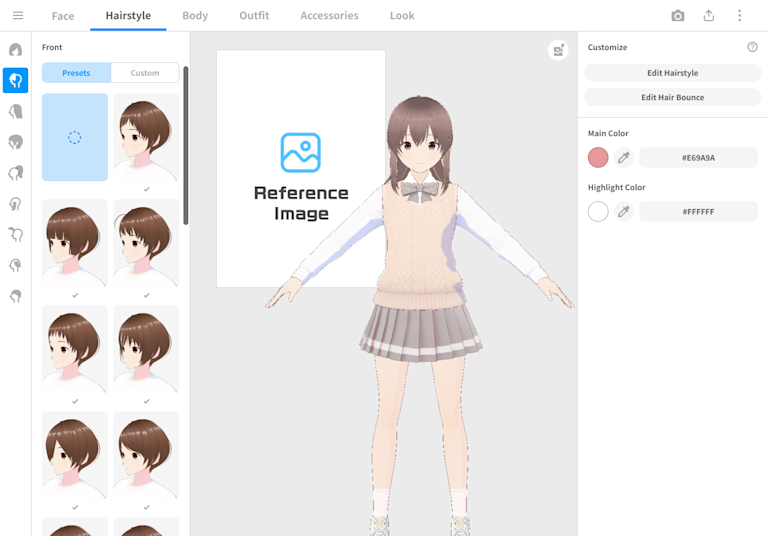Choose the blunt straight bangs preset thumbnail
Image resolution: width=768 pixels, height=536 pixels.
[75, 243]
